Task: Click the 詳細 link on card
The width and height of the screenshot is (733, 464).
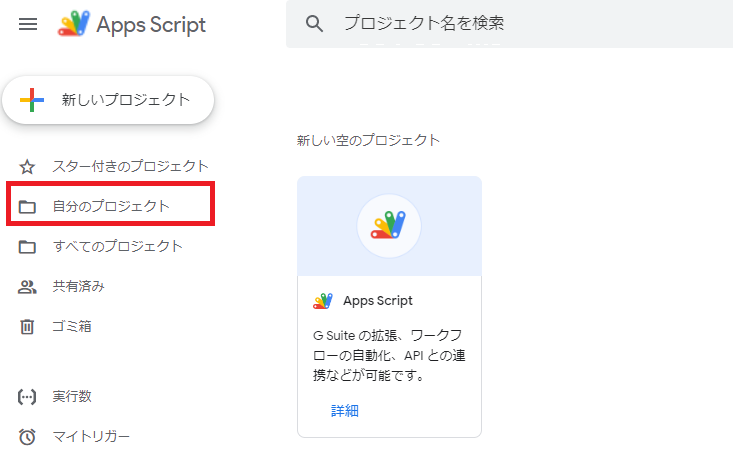Action: coord(345,411)
